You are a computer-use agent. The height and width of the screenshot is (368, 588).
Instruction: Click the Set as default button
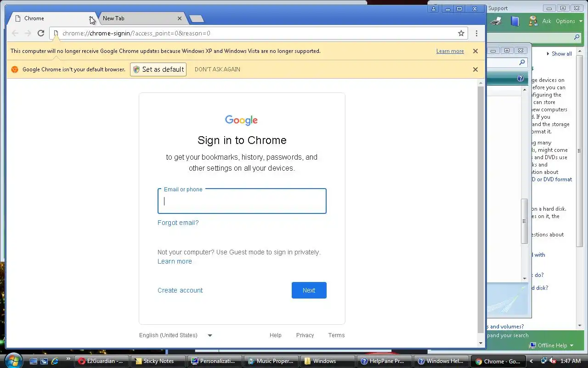click(x=158, y=69)
